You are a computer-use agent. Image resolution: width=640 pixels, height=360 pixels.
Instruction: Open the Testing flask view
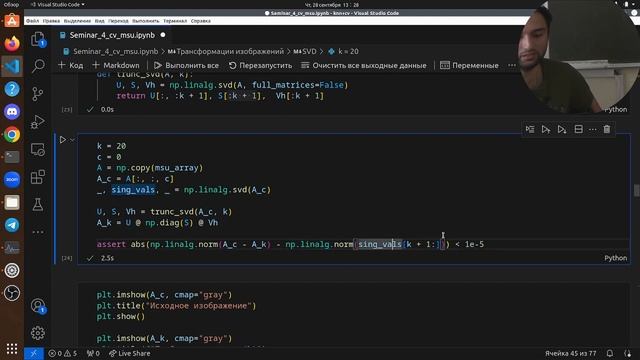point(38,204)
